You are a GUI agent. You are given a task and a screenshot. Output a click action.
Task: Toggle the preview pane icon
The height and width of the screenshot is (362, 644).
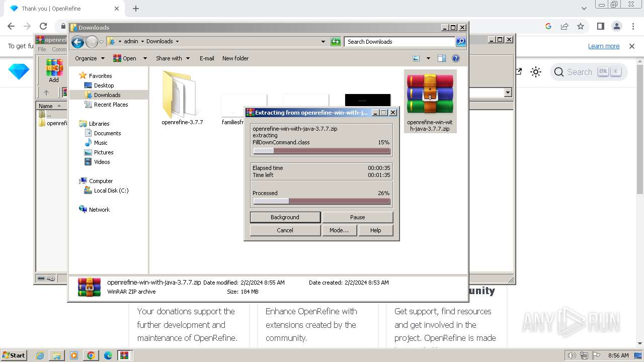coord(442,58)
